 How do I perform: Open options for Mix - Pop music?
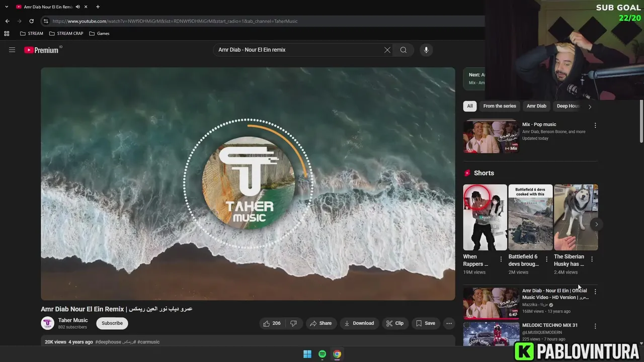(595, 125)
